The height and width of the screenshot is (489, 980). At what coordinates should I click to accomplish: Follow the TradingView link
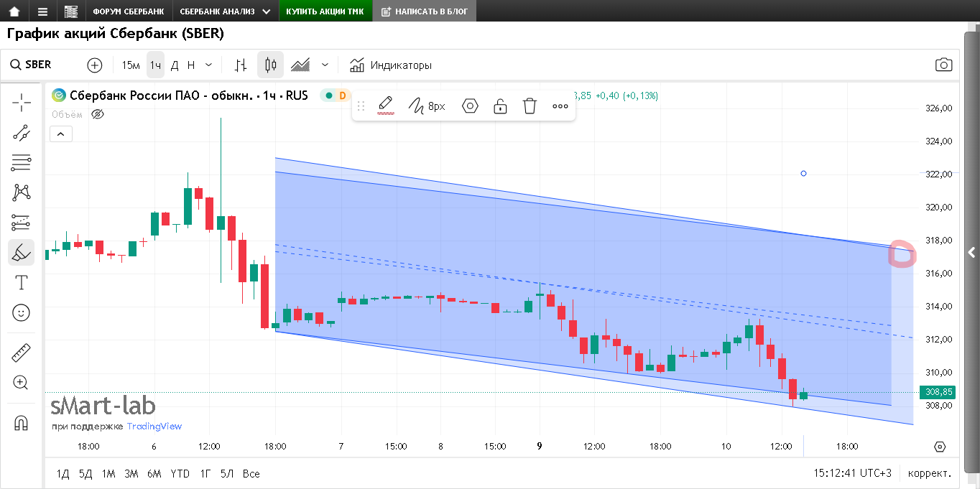tap(154, 427)
